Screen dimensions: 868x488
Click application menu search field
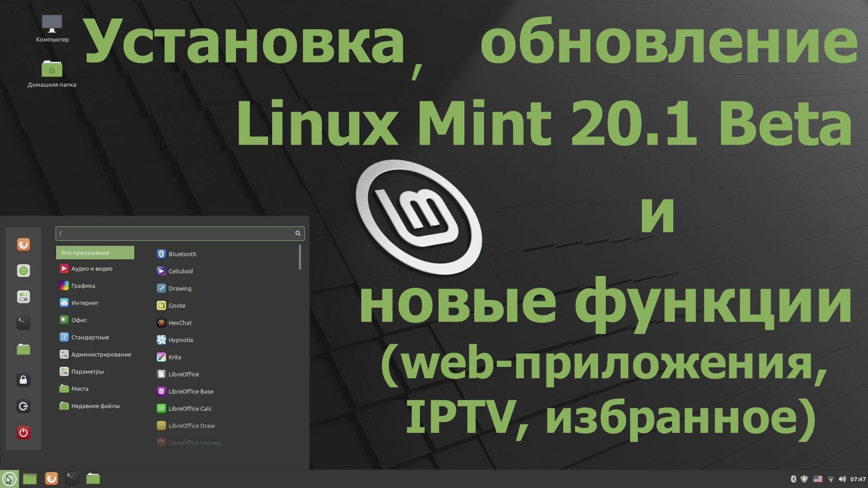click(179, 233)
